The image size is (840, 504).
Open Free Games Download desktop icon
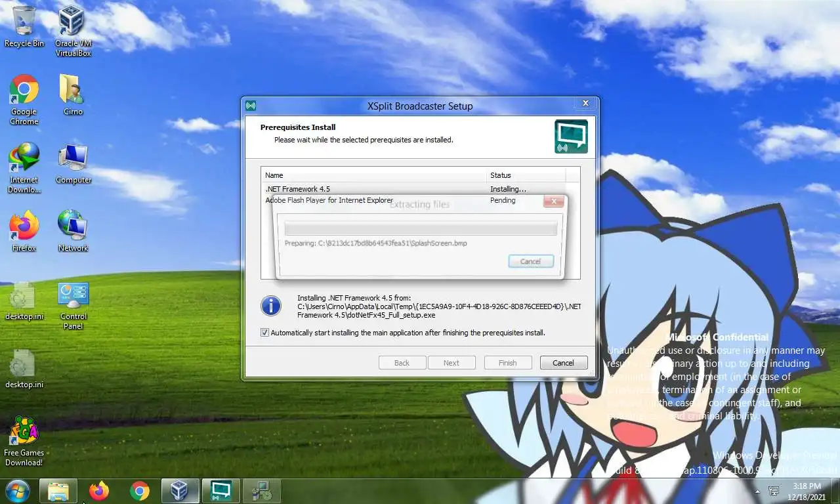[24, 441]
